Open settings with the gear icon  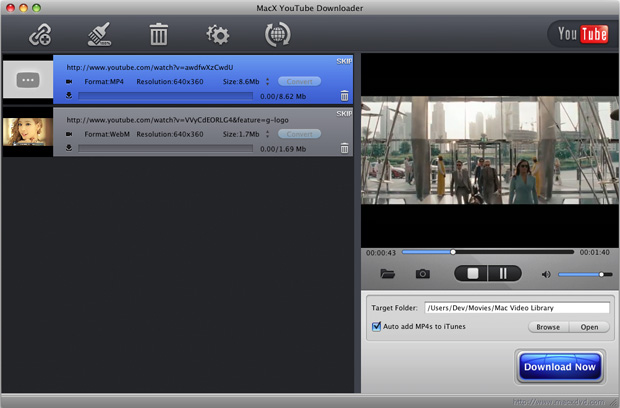coord(217,35)
